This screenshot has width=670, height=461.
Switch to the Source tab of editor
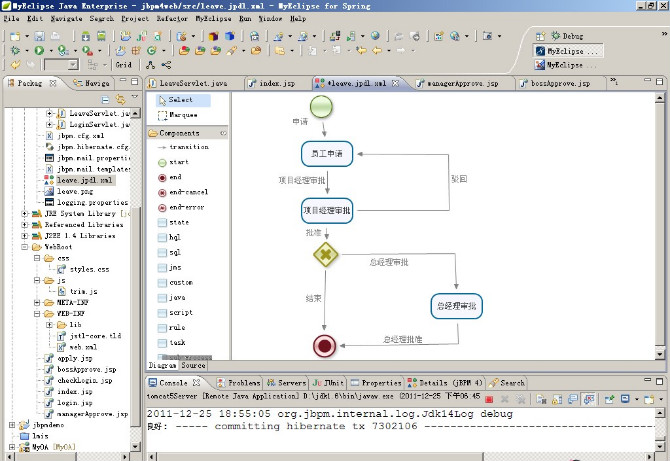pyautogui.click(x=193, y=366)
